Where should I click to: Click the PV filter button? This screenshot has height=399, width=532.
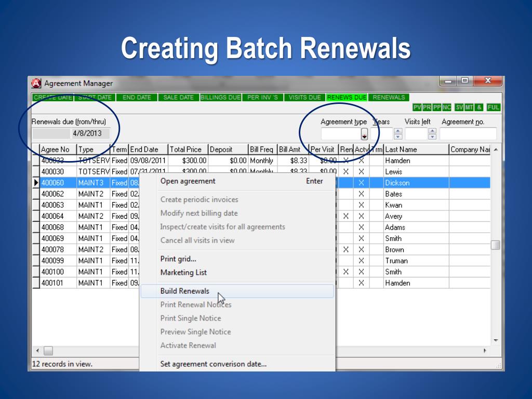[417, 108]
